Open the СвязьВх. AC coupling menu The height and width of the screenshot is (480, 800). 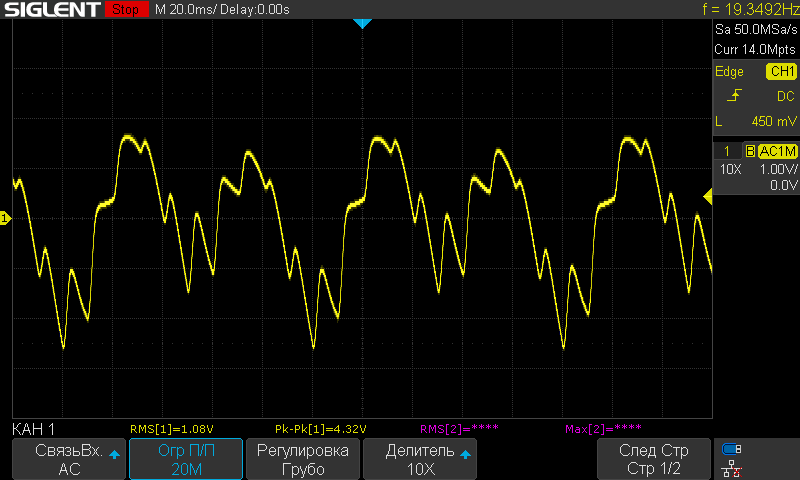69,459
